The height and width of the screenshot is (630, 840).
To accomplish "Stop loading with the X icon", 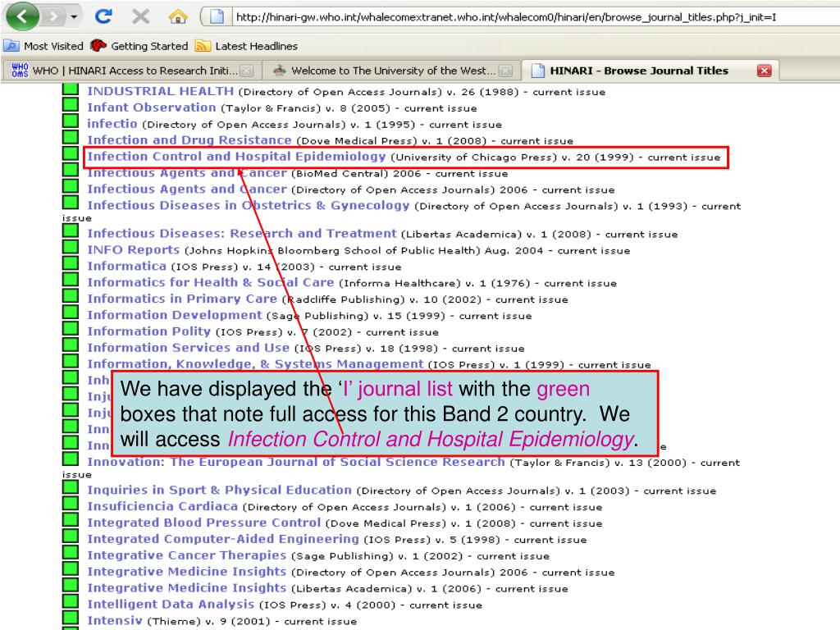I will 140,16.
